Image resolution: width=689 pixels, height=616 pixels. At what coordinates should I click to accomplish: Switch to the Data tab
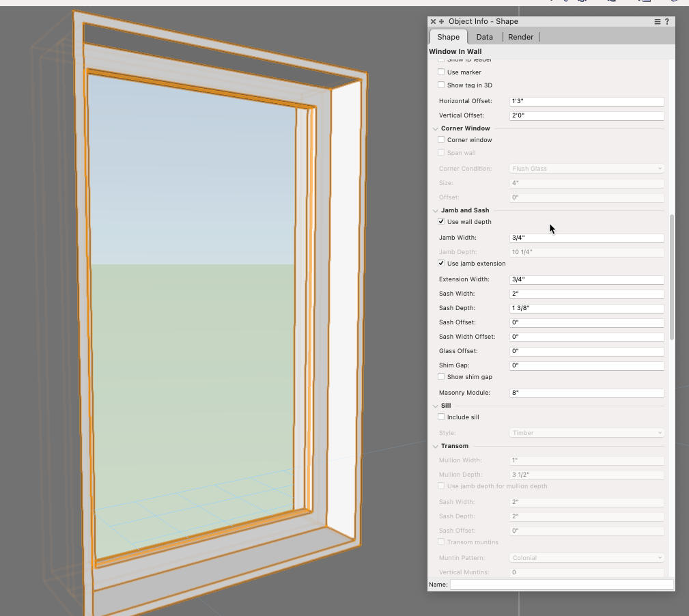(x=484, y=37)
